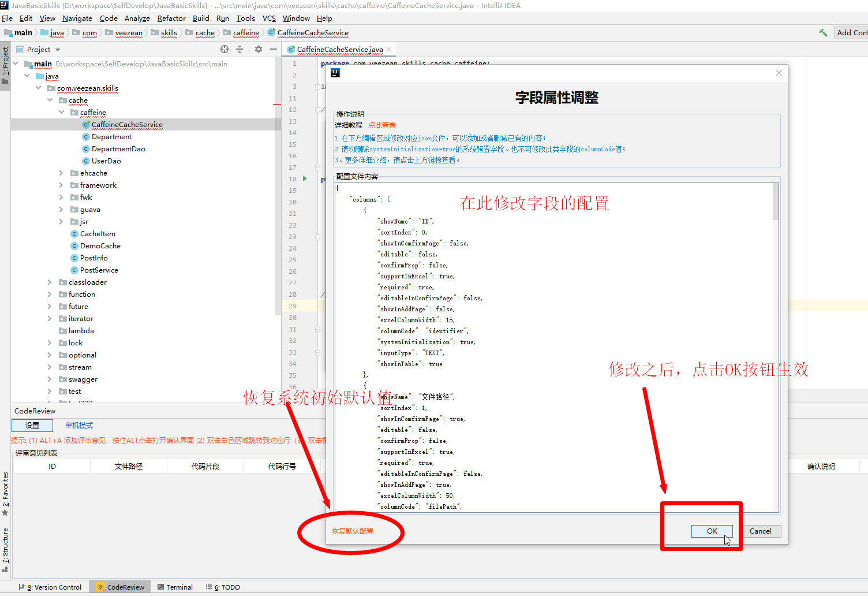868x596 pixels.
Task: Open the Favorites tool window star
Action: point(5,512)
